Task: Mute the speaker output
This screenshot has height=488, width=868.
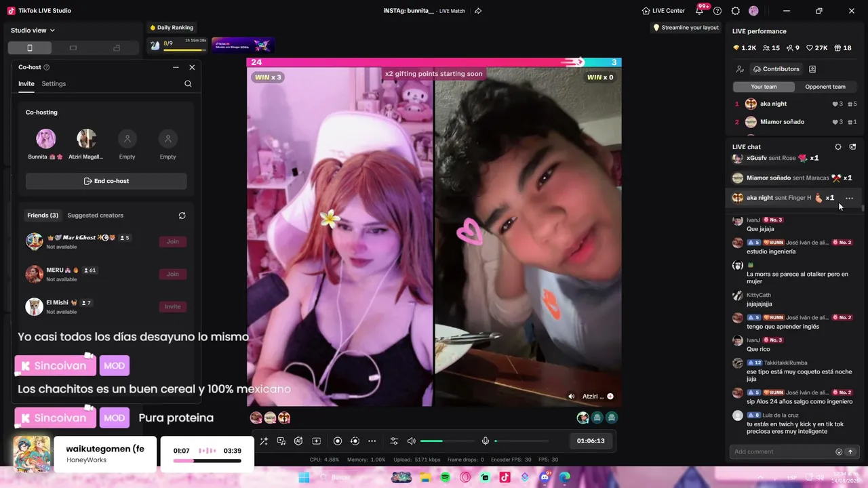Action: 411,441
